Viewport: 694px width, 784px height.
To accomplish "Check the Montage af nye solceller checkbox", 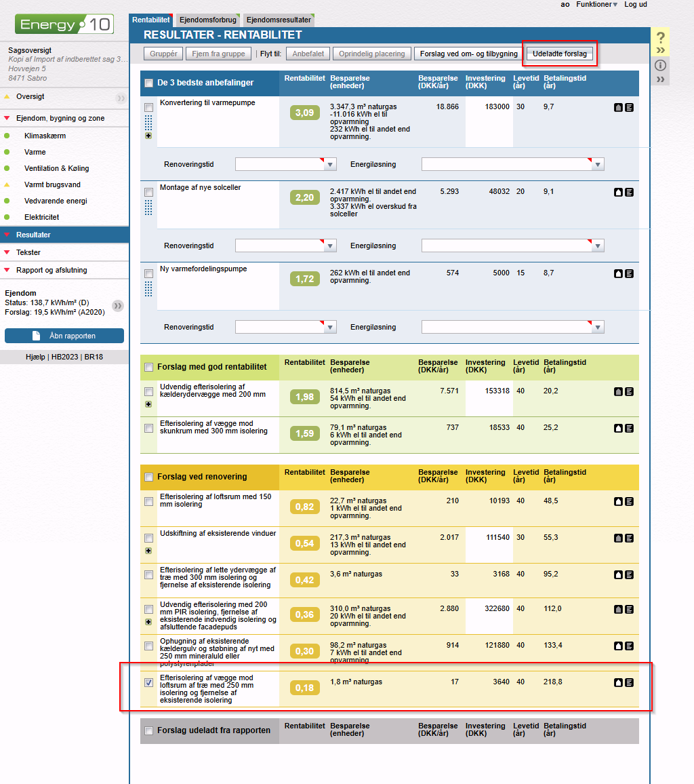I will [x=148, y=192].
